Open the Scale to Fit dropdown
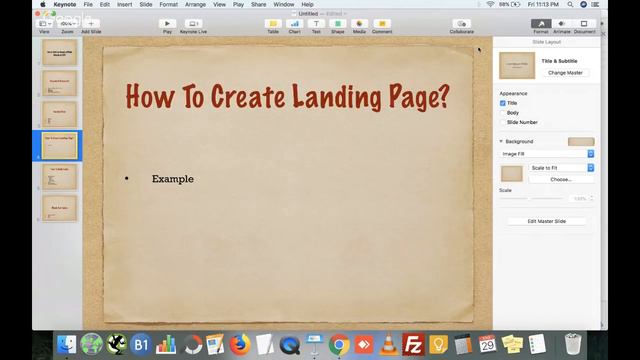640x360 pixels. click(561, 168)
